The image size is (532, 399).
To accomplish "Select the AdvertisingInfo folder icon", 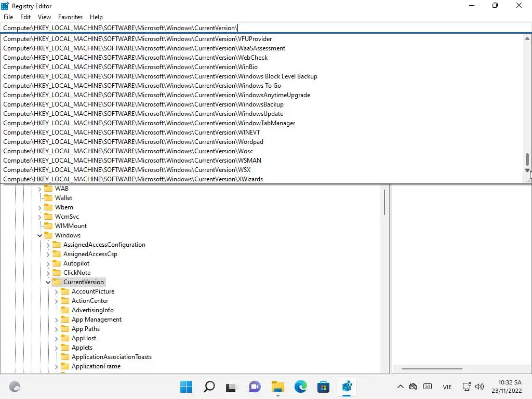I will (65, 310).
